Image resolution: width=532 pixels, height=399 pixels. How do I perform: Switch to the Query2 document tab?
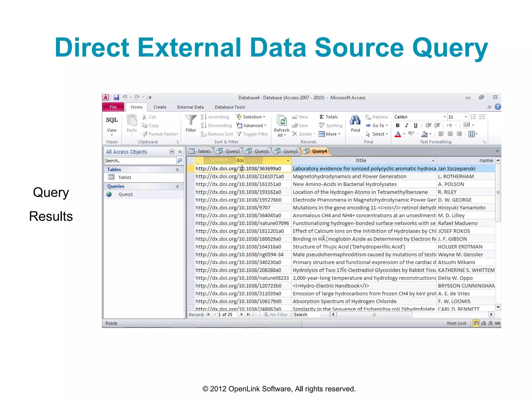(229, 151)
